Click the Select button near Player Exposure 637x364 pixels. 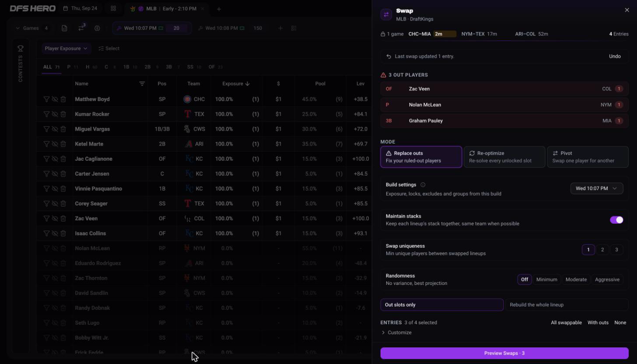tap(109, 49)
